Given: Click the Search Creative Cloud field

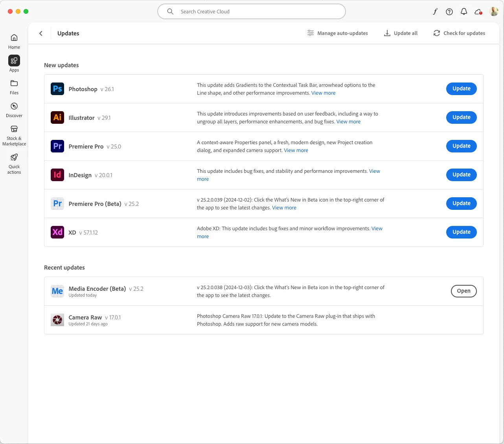Looking at the screenshot, I should tap(252, 11).
